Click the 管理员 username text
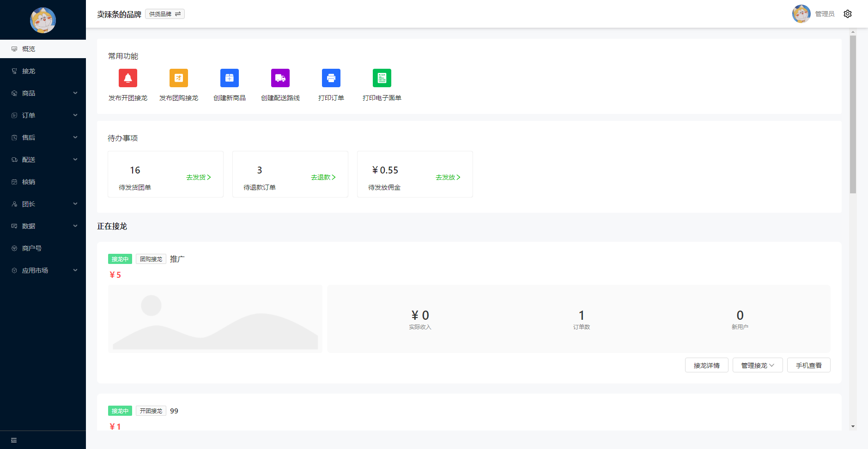This screenshot has width=868, height=449. [825, 14]
